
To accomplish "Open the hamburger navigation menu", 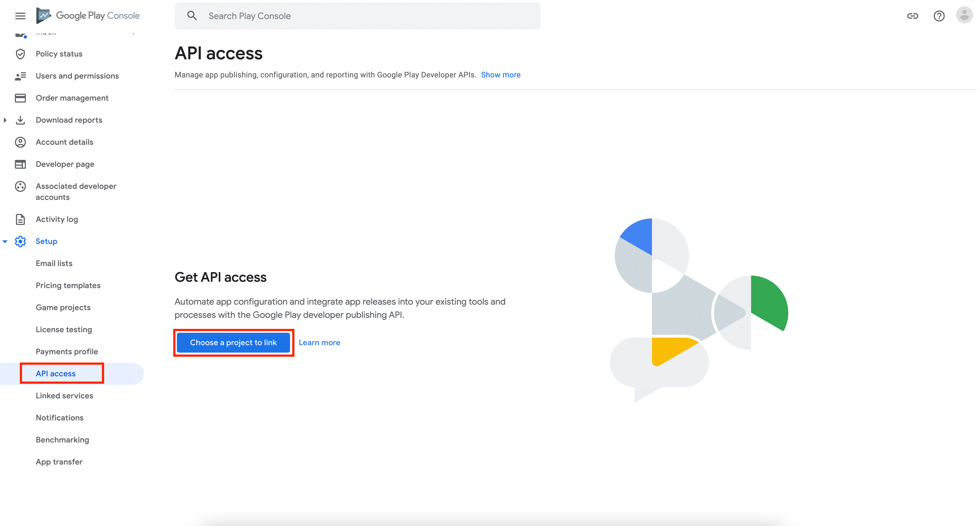I will [20, 16].
